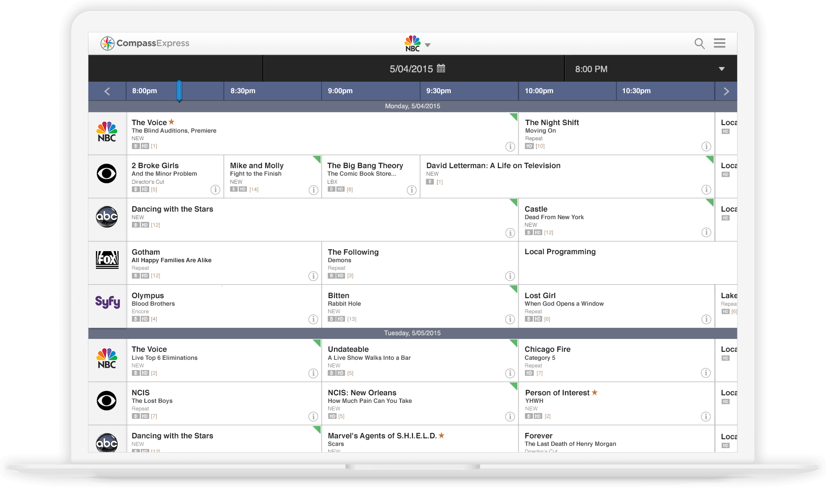Click the blue timeline position marker
The height and width of the screenshot is (504, 826).
[179, 91]
